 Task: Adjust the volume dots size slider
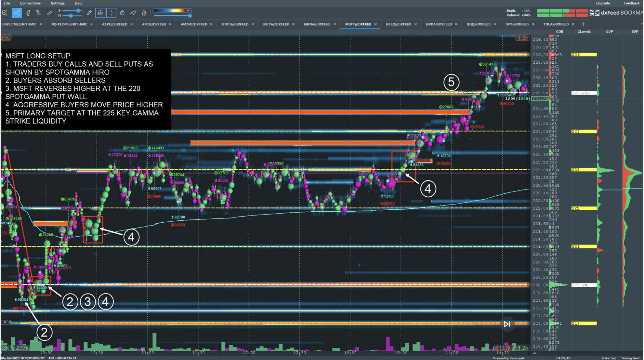point(72,15)
